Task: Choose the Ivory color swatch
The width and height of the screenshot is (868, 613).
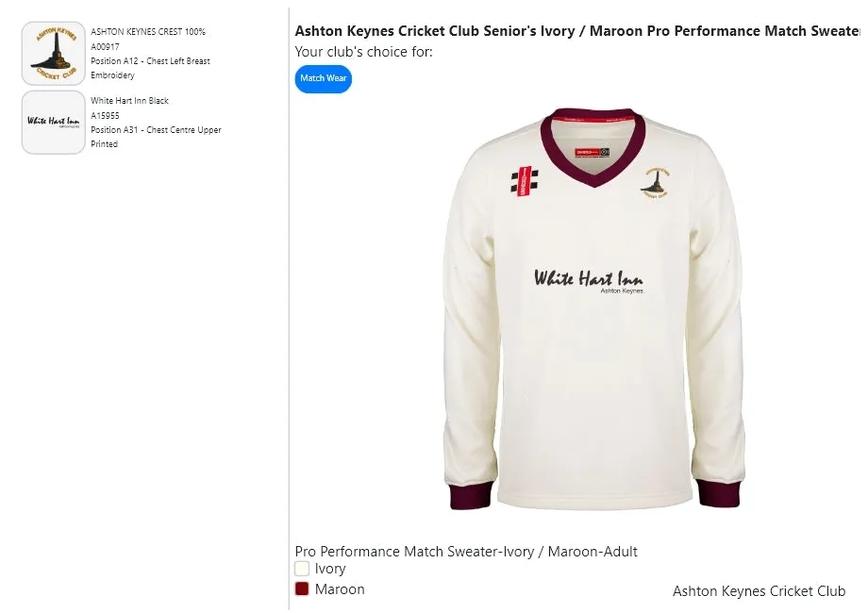Action: pyautogui.click(x=302, y=569)
